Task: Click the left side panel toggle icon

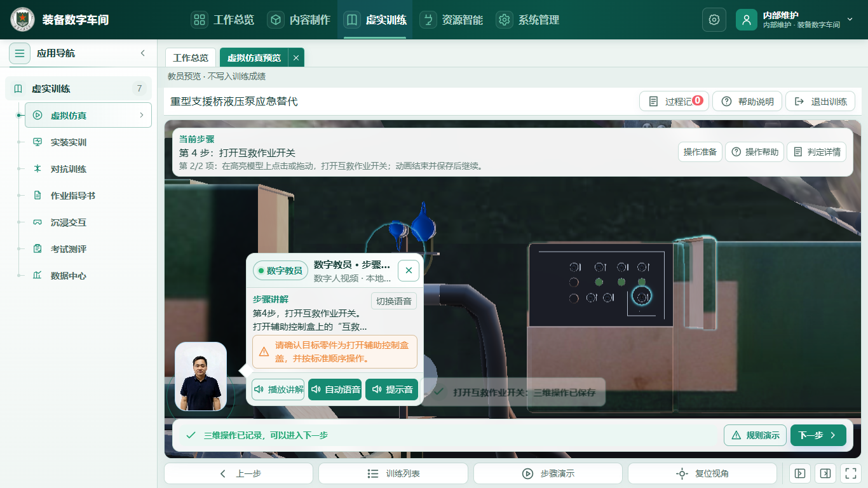Action: (800, 473)
